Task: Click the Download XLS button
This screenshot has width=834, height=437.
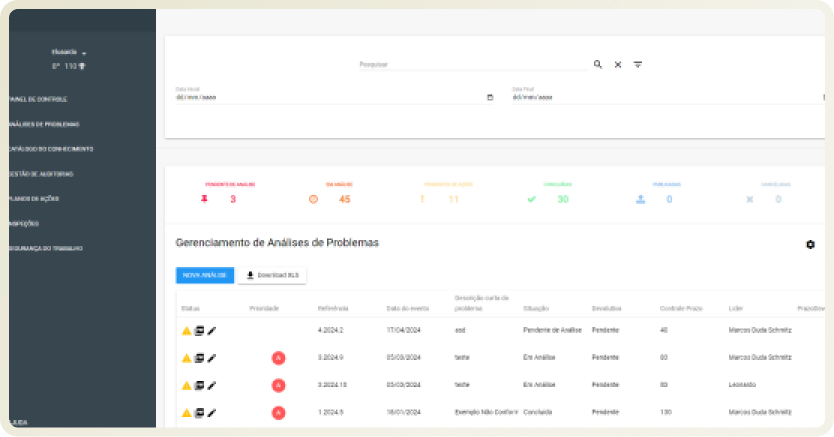Action: 272,275
